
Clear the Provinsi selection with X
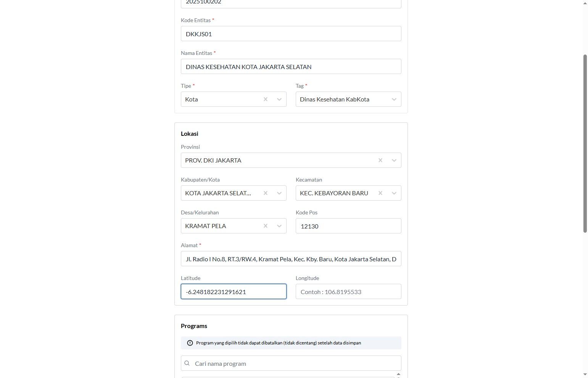[380, 160]
